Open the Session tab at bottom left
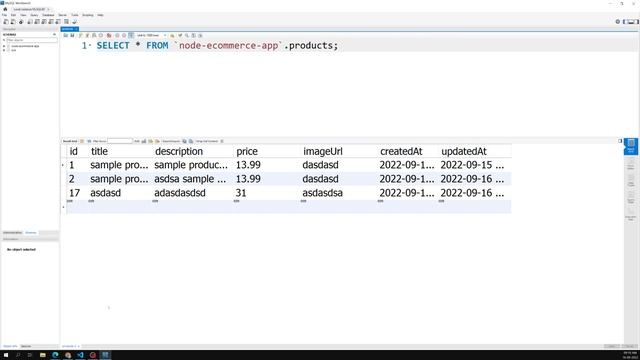Image resolution: width=640 pixels, height=360 pixels. pos(26,346)
